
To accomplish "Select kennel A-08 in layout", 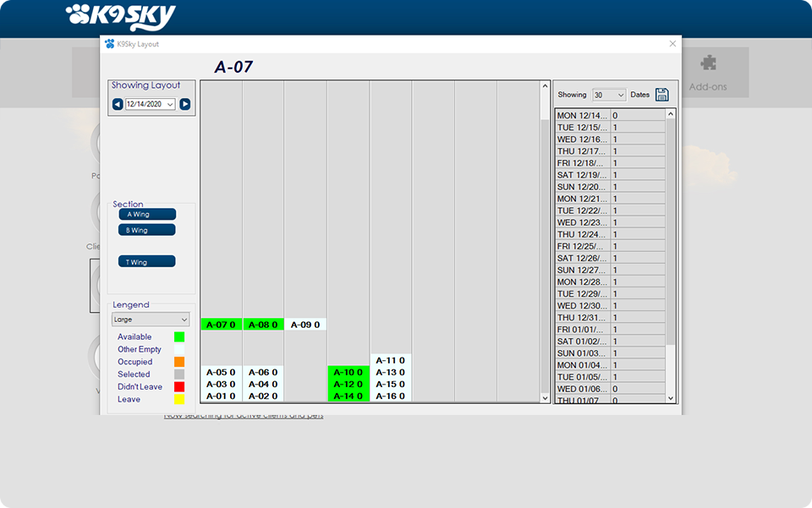I will pos(263,325).
